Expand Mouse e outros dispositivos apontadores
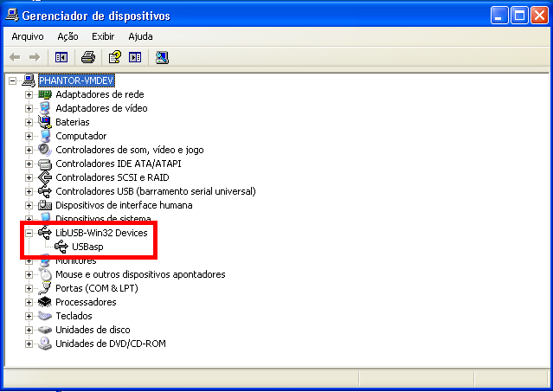Screen dimensions: 553x392 [x=29, y=274]
